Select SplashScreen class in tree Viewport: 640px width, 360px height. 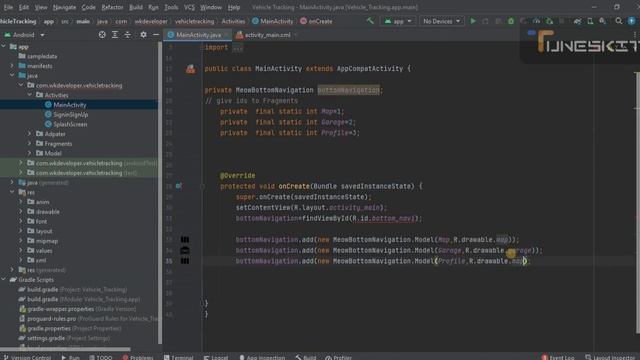point(70,124)
